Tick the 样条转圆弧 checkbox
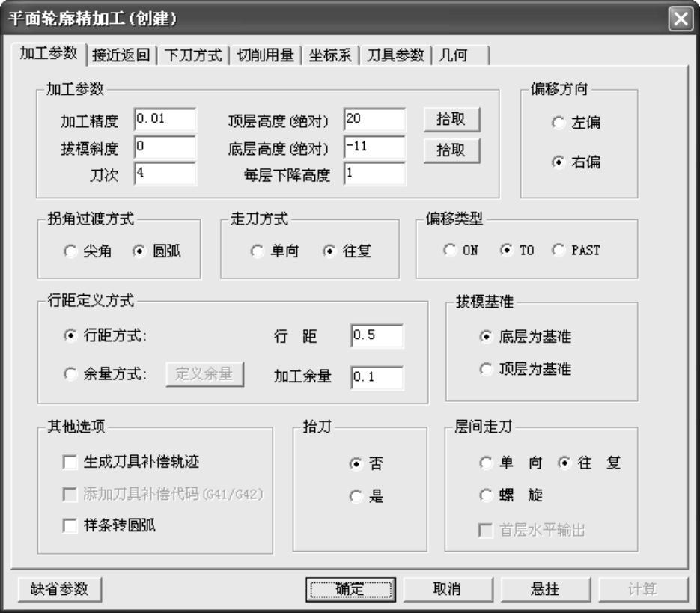Screen dimensions: 700x613 70,526
